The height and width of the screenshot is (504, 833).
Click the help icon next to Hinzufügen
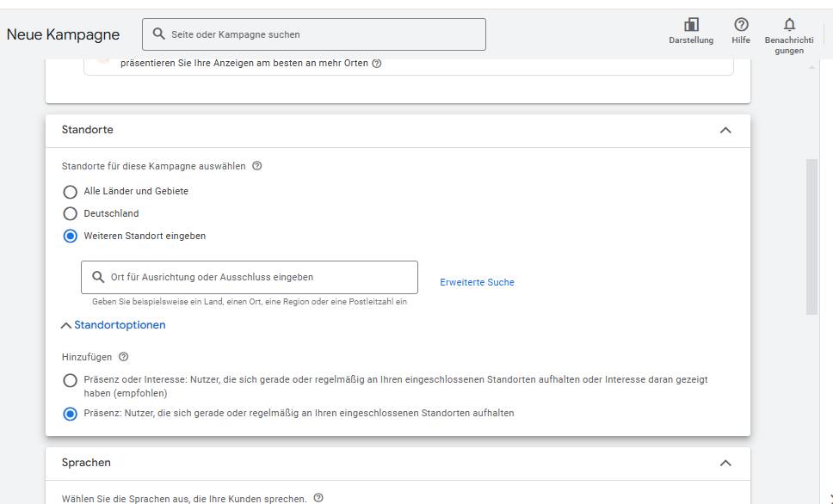(x=124, y=357)
